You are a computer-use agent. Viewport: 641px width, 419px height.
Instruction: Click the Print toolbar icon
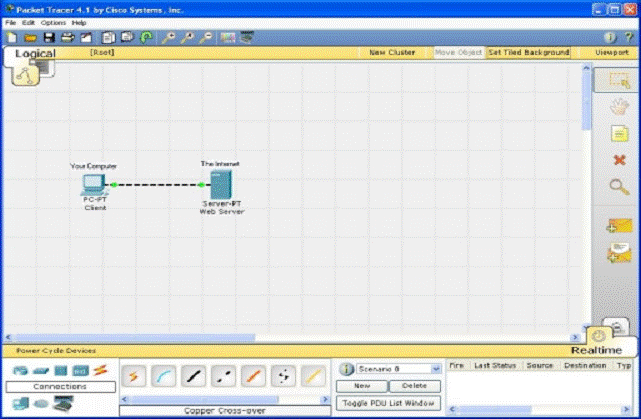point(67,37)
